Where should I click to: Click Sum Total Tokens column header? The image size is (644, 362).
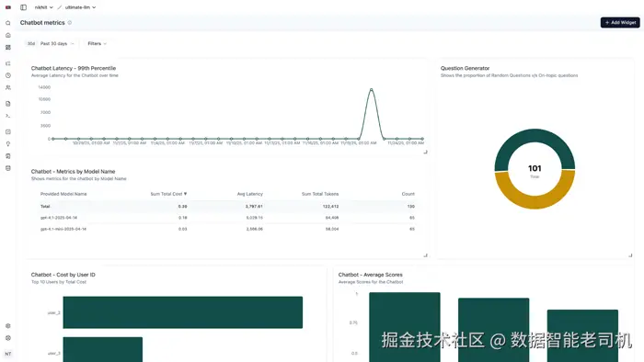click(320, 194)
